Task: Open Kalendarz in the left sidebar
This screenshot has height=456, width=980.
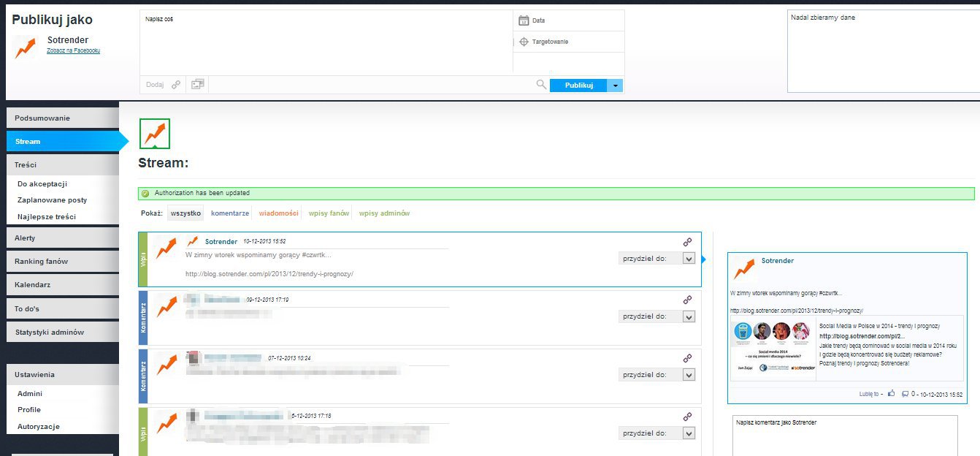Action: pyautogui.click(x=33, y=284)
